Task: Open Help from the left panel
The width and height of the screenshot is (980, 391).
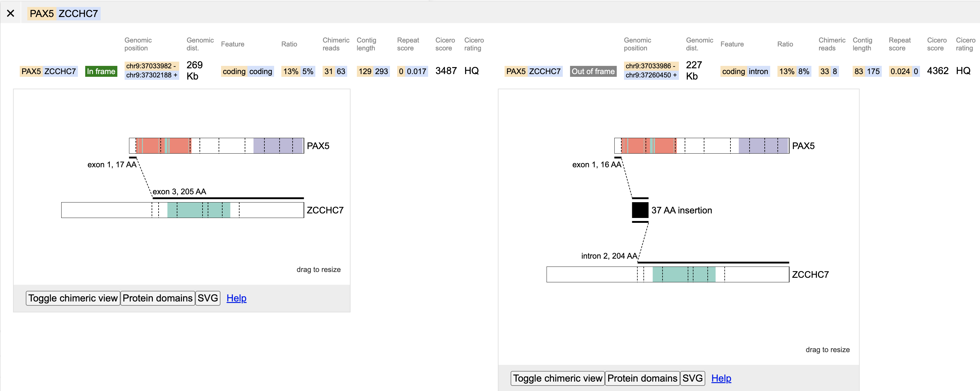Action: [236, 298]
